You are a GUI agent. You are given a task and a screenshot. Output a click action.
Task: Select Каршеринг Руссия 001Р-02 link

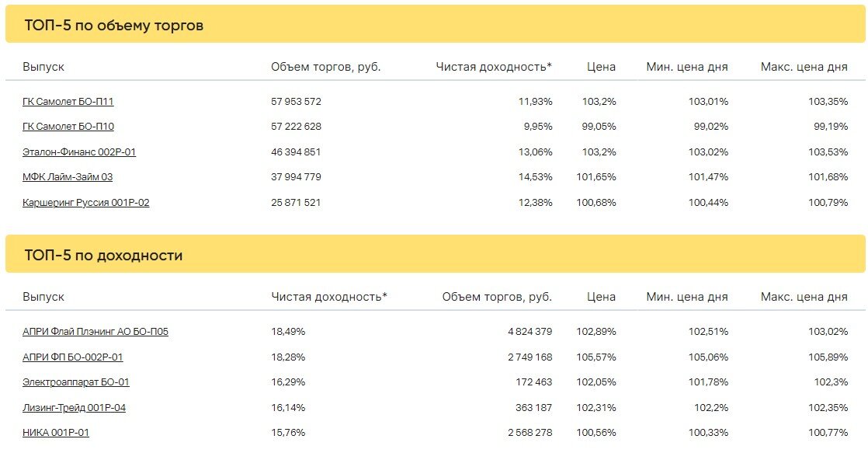[86, 202]
